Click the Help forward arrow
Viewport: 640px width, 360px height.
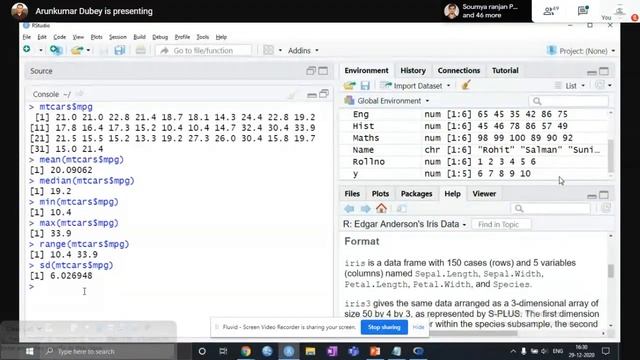(365, 209)
